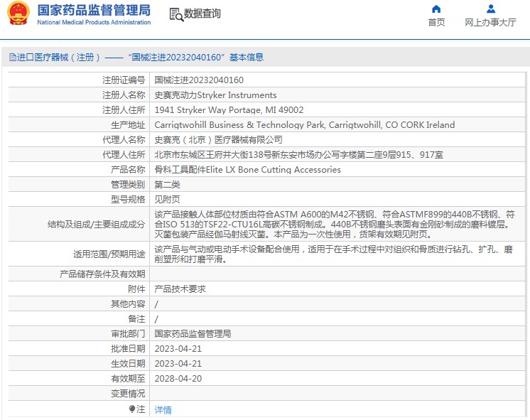Open the 详情 details link

pos(163,410)
